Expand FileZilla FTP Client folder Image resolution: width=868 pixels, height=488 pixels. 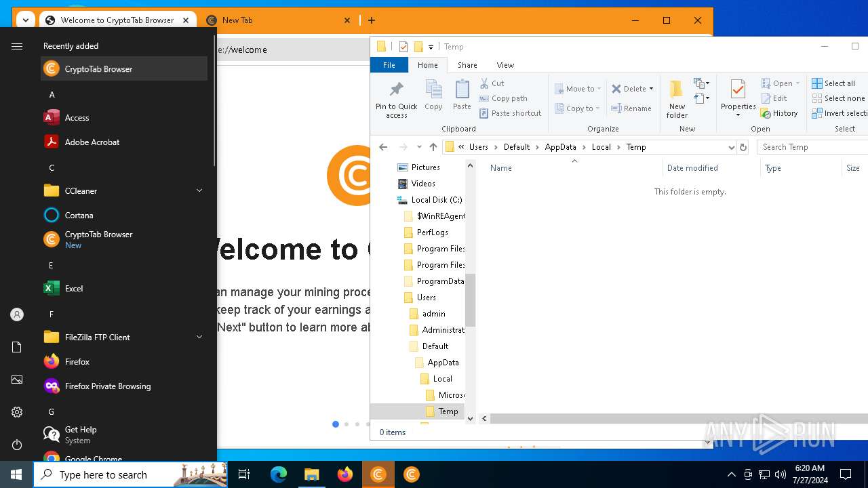[199, 337]
